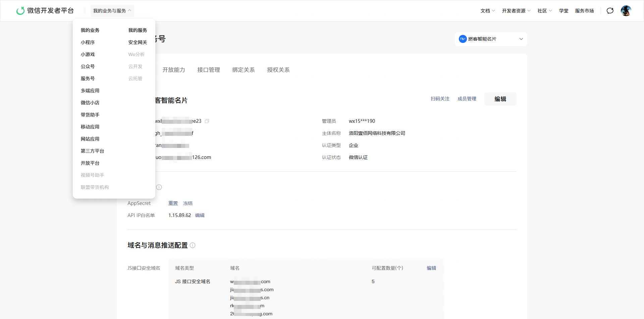Expand the 社区 dropdown menu

(x=545, y=11)
